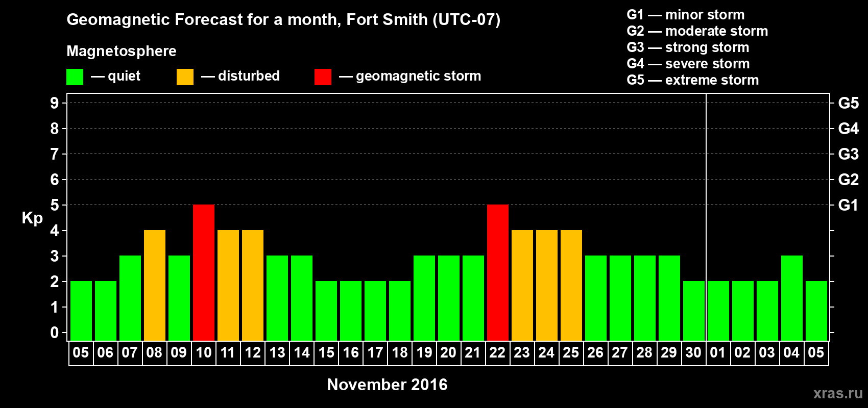Click the green bar for day 19
The width and height of the screenshot is (868, 408).
pos(424,298)
